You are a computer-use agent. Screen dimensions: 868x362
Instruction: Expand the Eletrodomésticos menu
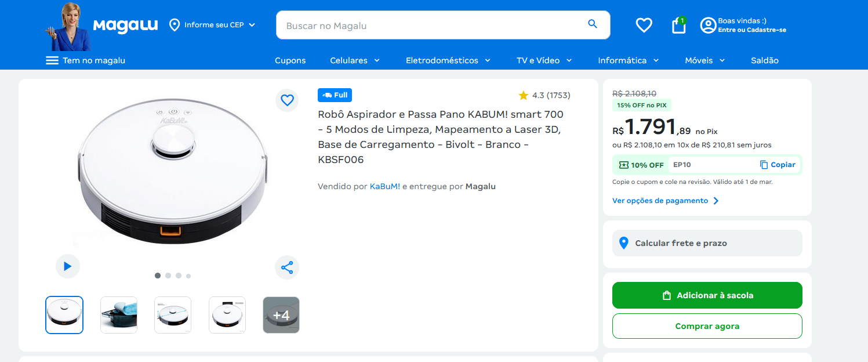[448, 60]
